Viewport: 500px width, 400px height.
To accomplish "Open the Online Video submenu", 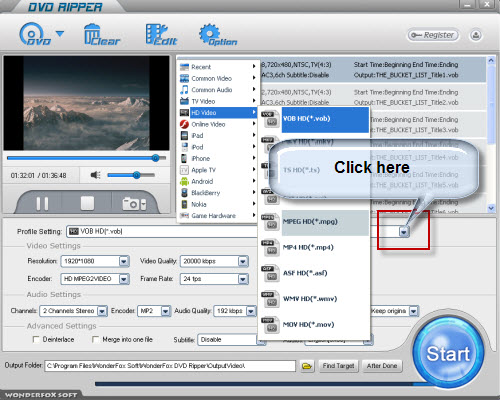I will coord(218,124).
